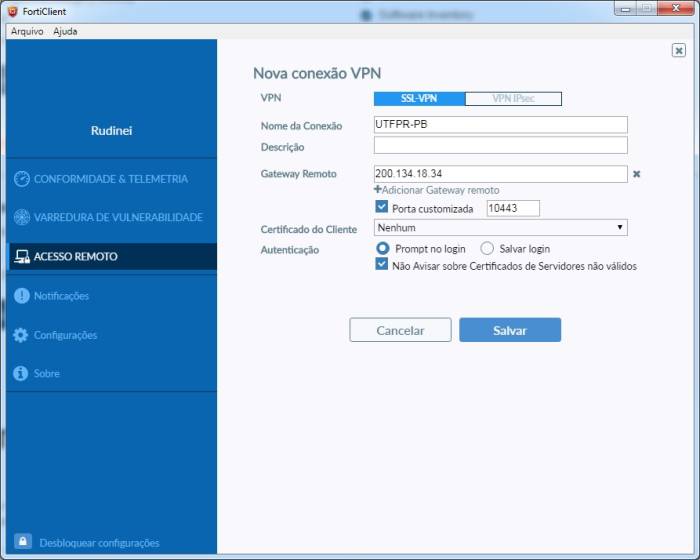The height and width of the screenshot is (560, 700).
Task: Open Varredura de Vulnerabilidade section
Action: 112,217
